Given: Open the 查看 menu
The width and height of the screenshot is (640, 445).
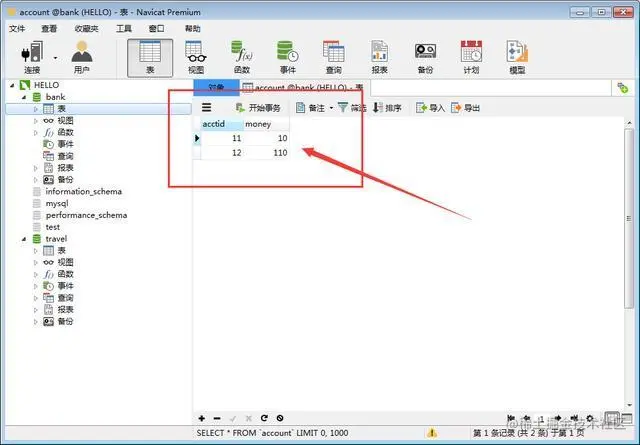Looking at the screenshot, I should click(49, 29).
